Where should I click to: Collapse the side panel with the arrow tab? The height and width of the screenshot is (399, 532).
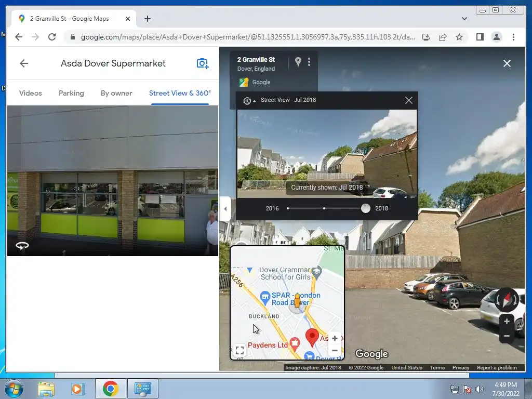[225, 209]
